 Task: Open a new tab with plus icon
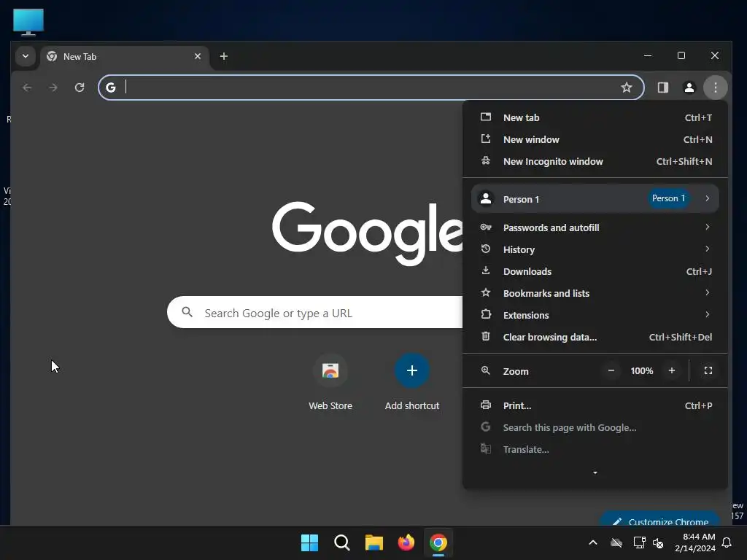pyautogui.click(x=223, y=56)
